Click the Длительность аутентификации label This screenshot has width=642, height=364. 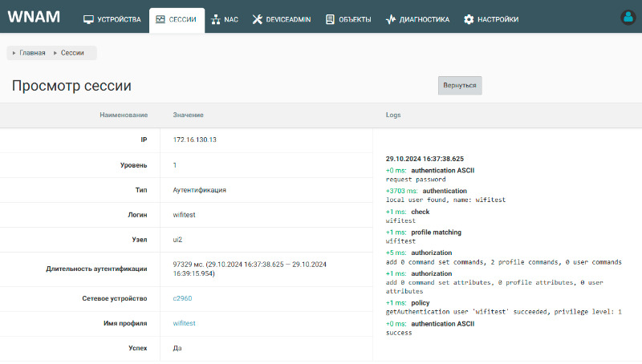(96, 269)
